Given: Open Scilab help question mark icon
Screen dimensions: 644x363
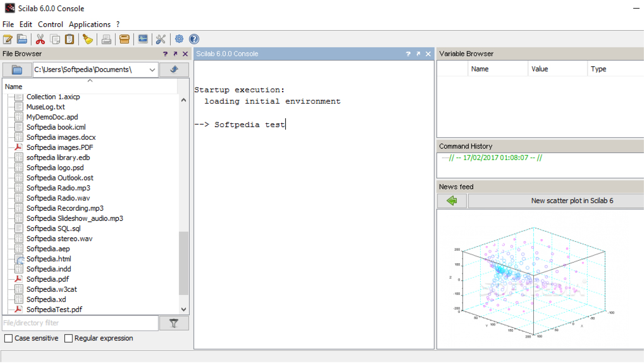Looking at the screenshot, I should [x=194, y=39].
